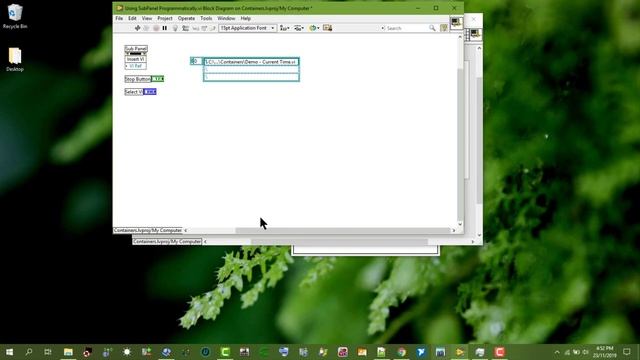Click the VI Ref input terminal

[x=136, y=66]
